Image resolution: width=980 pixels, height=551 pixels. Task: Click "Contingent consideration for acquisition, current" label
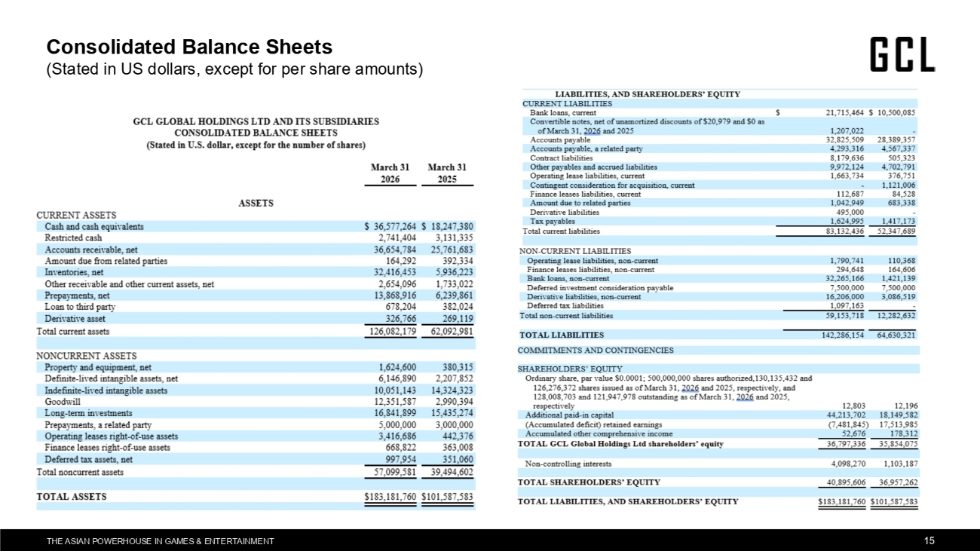pyautogui.click(x=613, y=185)
